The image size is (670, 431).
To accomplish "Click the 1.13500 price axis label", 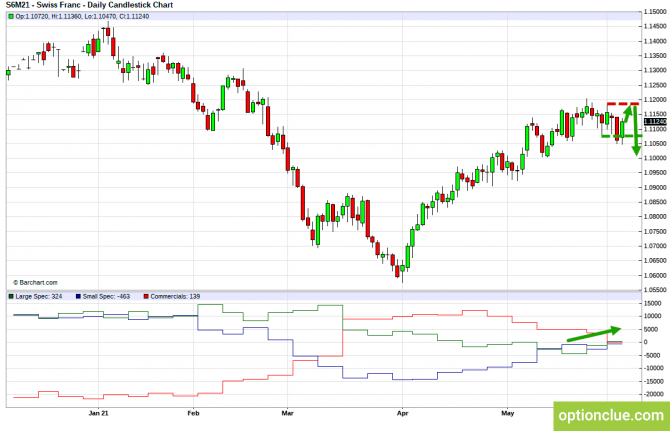I will point(655,56).
